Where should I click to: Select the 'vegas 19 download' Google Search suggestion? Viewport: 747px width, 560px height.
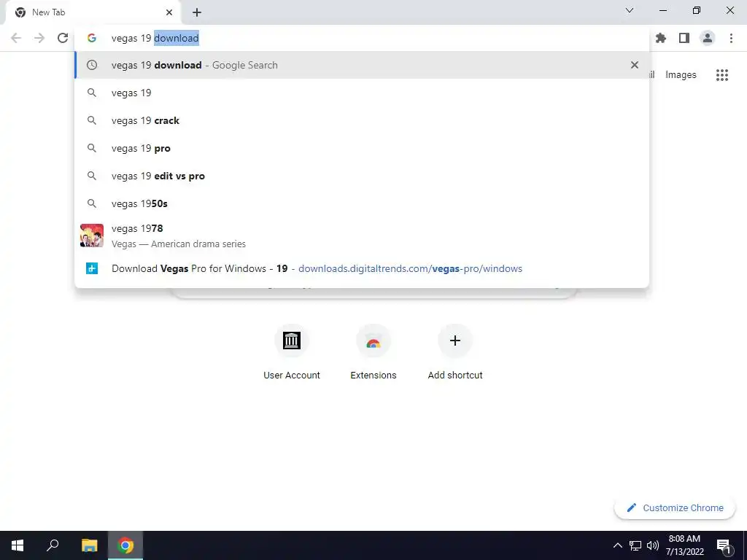tap(362, 65)
